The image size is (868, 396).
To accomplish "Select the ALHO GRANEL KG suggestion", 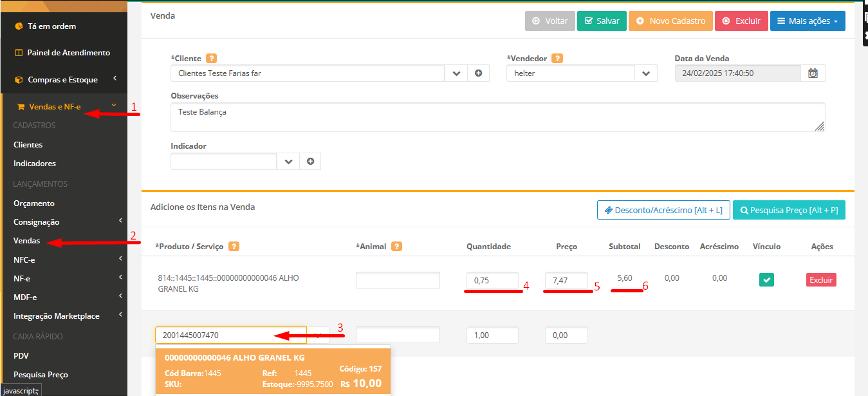I will tap(273, 371).
